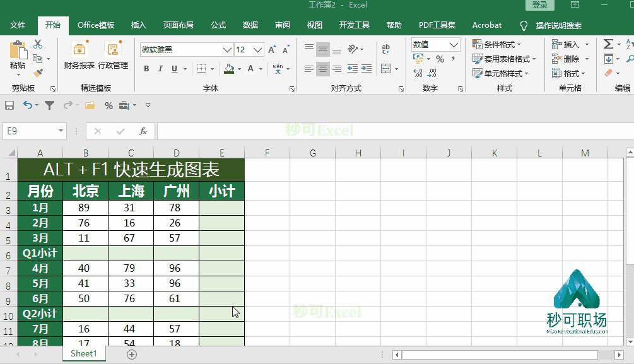Open the 公式 ribbon tab
Screen dimensions: 634x364
(218, 25)
